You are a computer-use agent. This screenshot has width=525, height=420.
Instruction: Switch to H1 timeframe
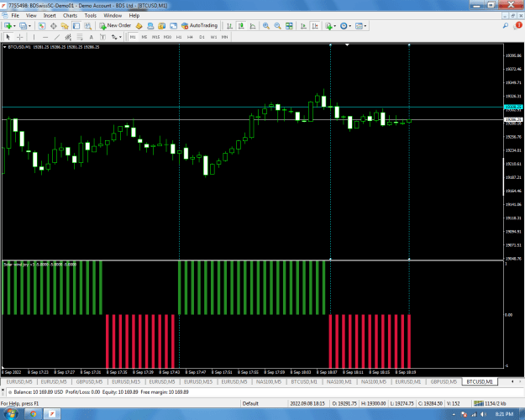tap(179, 37)
